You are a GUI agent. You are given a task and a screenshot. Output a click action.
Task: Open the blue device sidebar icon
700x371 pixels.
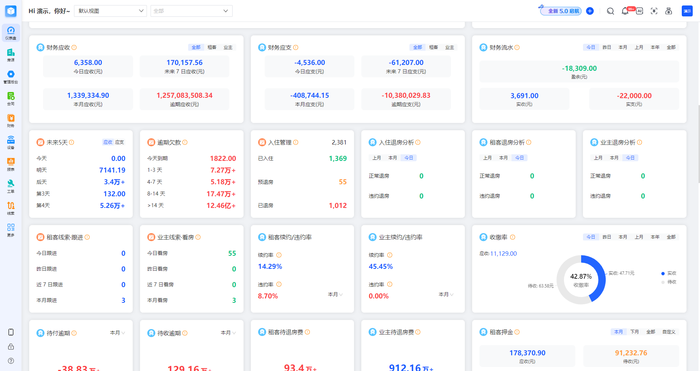(x=11, y=140)
